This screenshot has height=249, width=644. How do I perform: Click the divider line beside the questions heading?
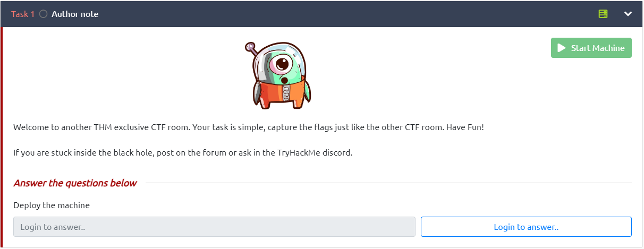[388, 183]
